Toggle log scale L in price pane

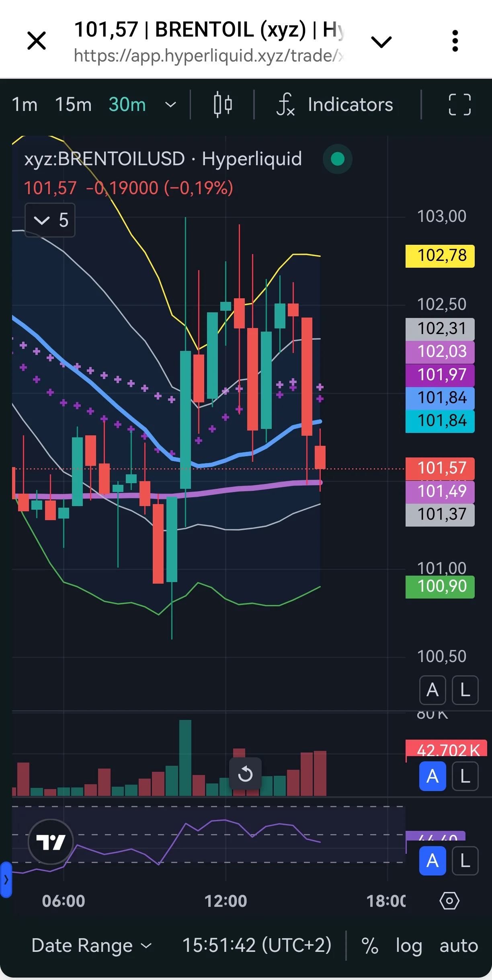click(x=465, y=690)
